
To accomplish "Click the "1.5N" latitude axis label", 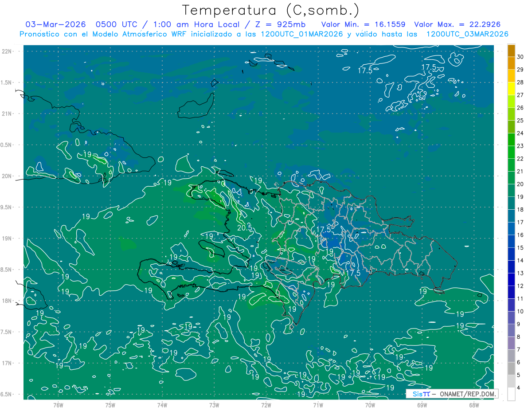I will tap(7, 82).
